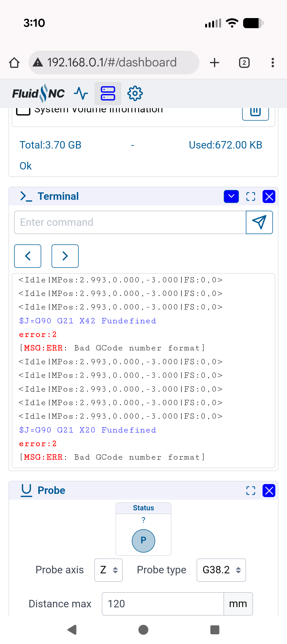This screenshot has width=287, height=644.
Task: Make the Probe panel fullscreen
Action: pos(251,490)
